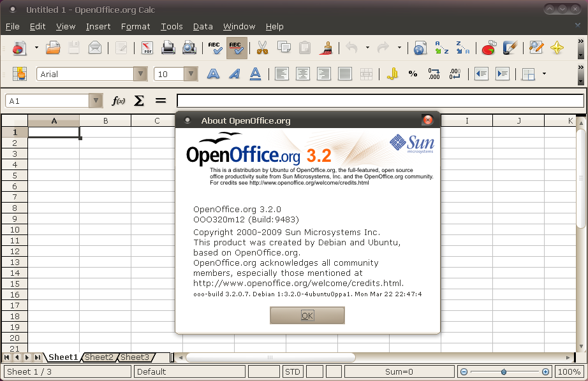Expand more Formatting toolbar items chevron
The width and height of the screenshot is (588, 381).
pyautogui.click(x=581, y=67)
